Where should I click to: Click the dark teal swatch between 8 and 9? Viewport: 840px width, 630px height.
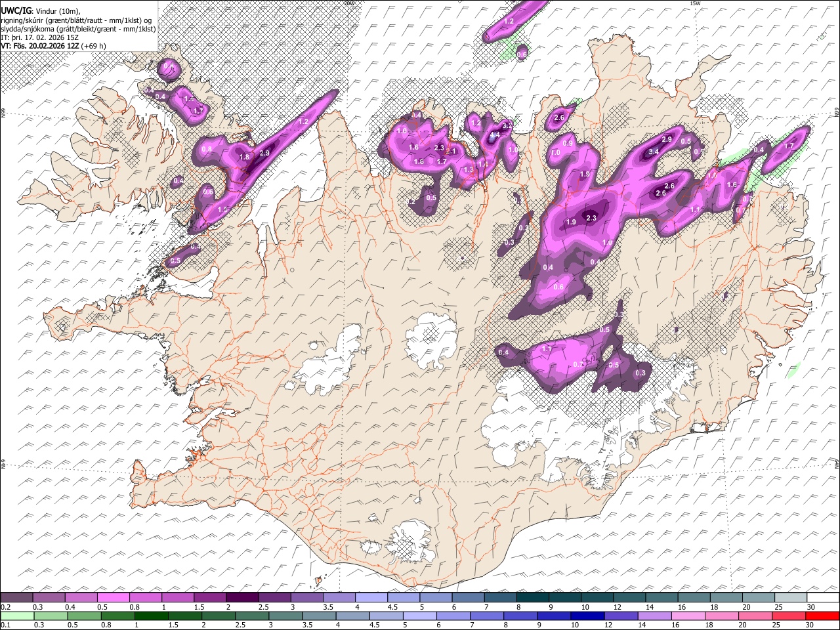pyautogui.click(x=532, y=598)
